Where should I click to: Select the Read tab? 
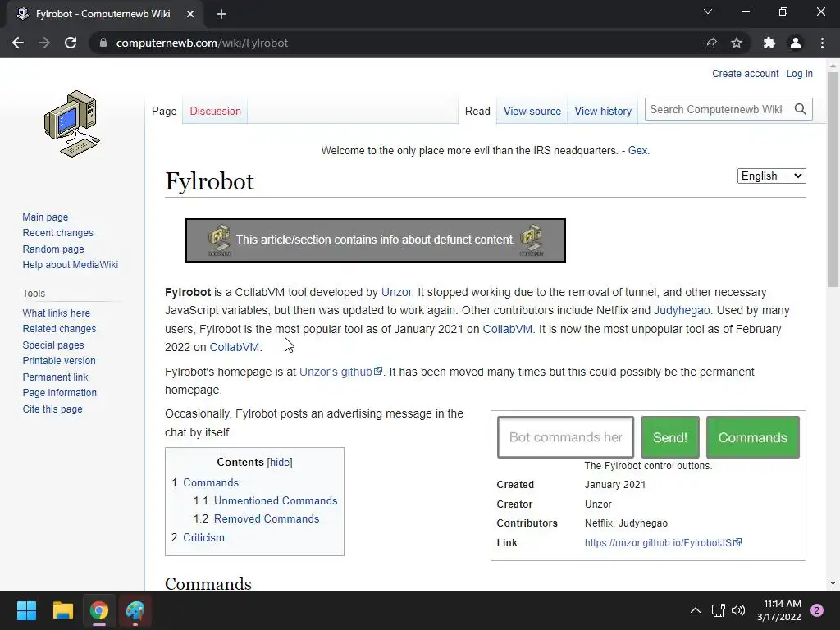pyautogui.click(x=477, y=111)
